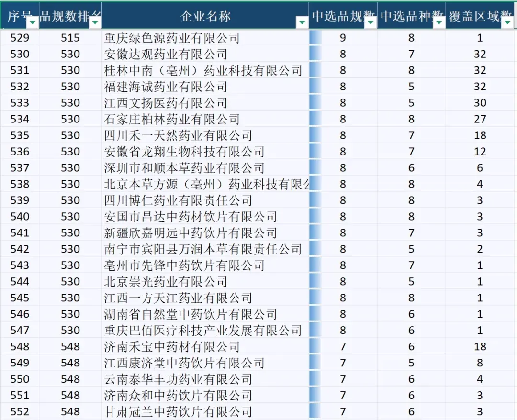Open the 覆盖区域数 column filter dropdown

pyautogui.click(x=508, y=22)
